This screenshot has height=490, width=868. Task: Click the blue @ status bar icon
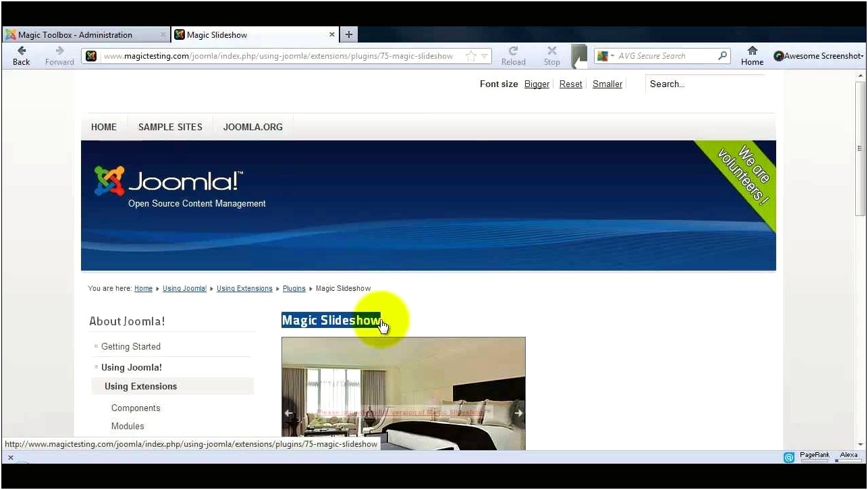pyautogui.click(x=788, y=458)
